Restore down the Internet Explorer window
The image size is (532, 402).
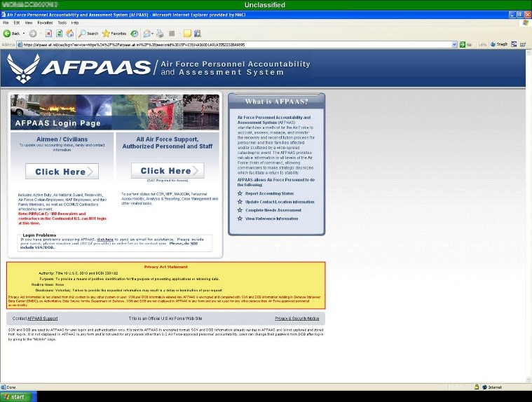[520, 15]
